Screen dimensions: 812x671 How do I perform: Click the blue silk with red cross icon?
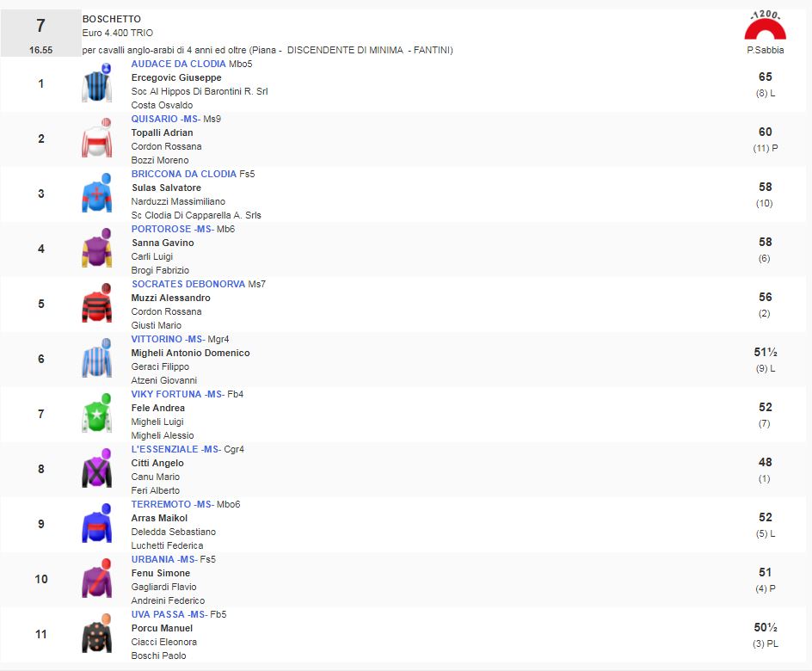[x=97, y=193]
